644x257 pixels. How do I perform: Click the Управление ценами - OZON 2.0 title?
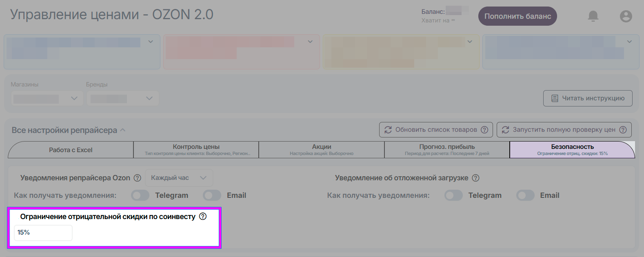pyautogui.click(x=111, y=15)
